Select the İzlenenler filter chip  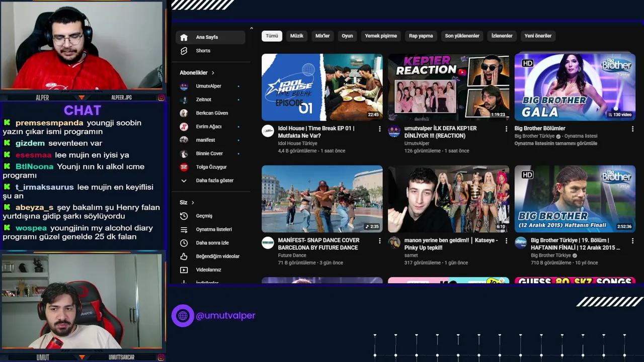[502, 36]
